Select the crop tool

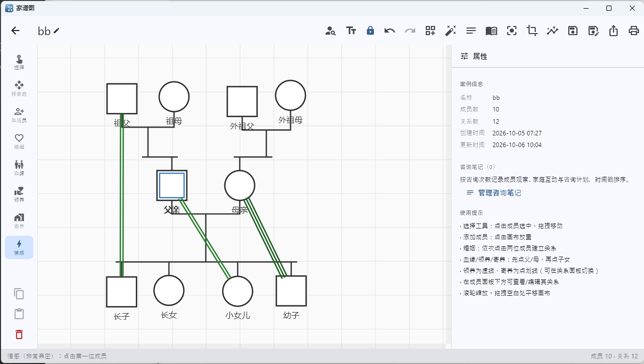pos(532,31)
